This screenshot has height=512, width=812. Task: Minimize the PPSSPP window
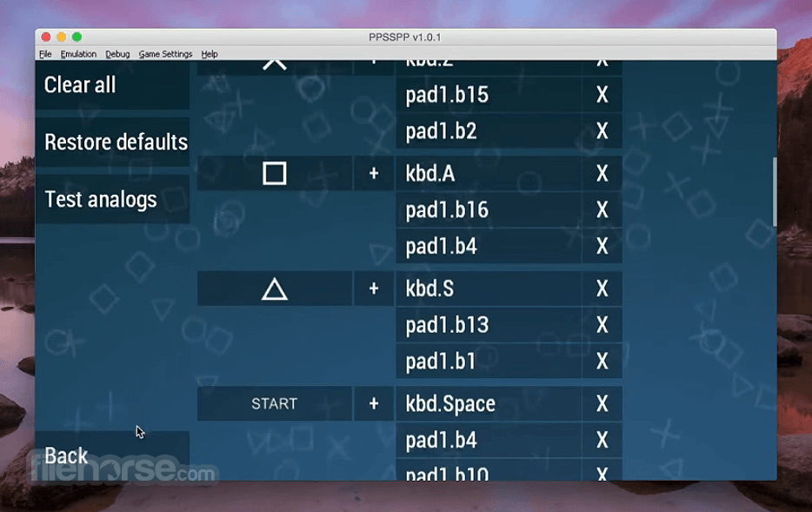pos(61,37)
